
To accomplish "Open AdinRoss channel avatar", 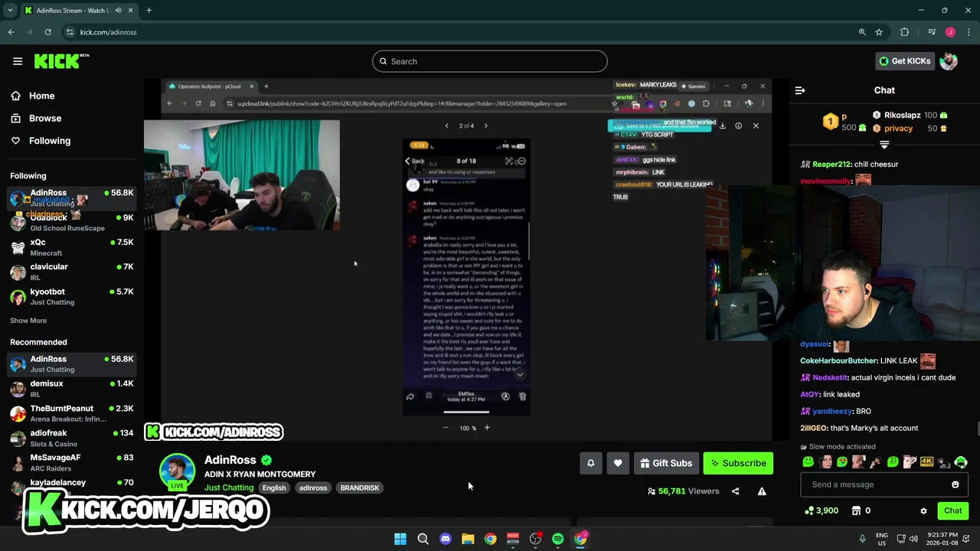I will pyautogui.click(x=177, y=471).
